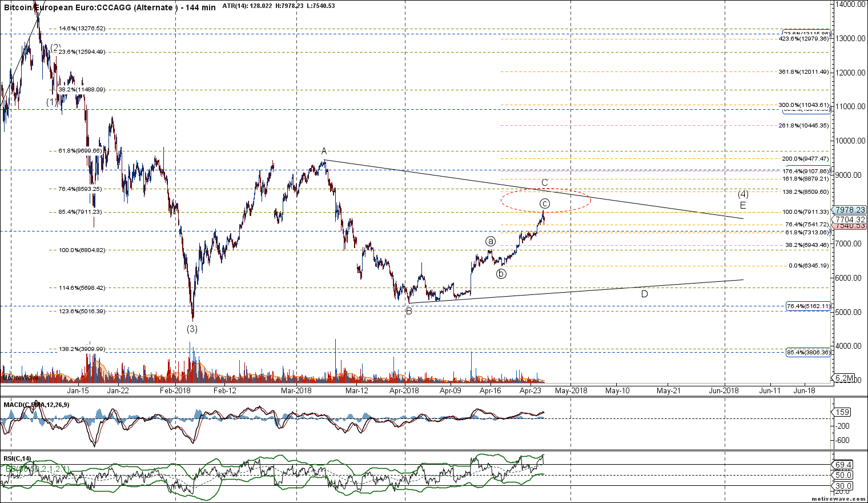
Task: Click the boxed '76.4%(5162.11)' label
Action: click(x=808, y=306)
